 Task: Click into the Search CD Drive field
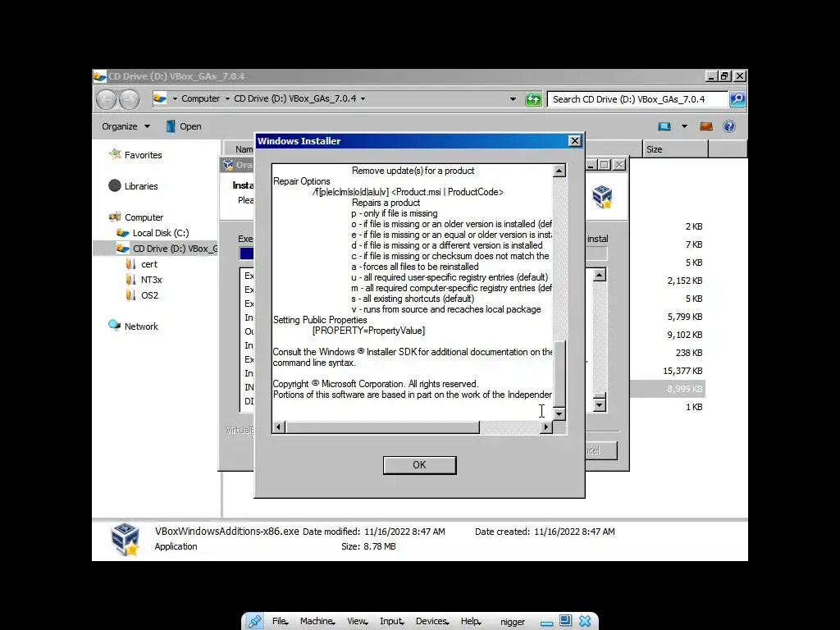click(637, 99)
